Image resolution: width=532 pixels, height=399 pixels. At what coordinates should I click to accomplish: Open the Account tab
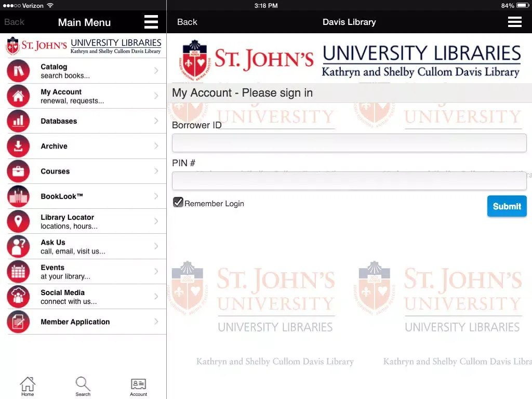pyautogui.click(x=138, y=387)
